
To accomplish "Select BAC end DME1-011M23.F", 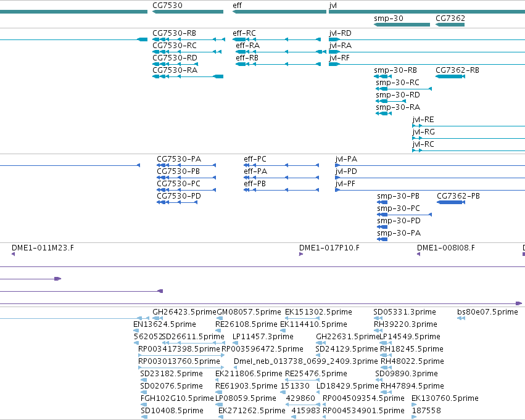I will coord(14,254).
